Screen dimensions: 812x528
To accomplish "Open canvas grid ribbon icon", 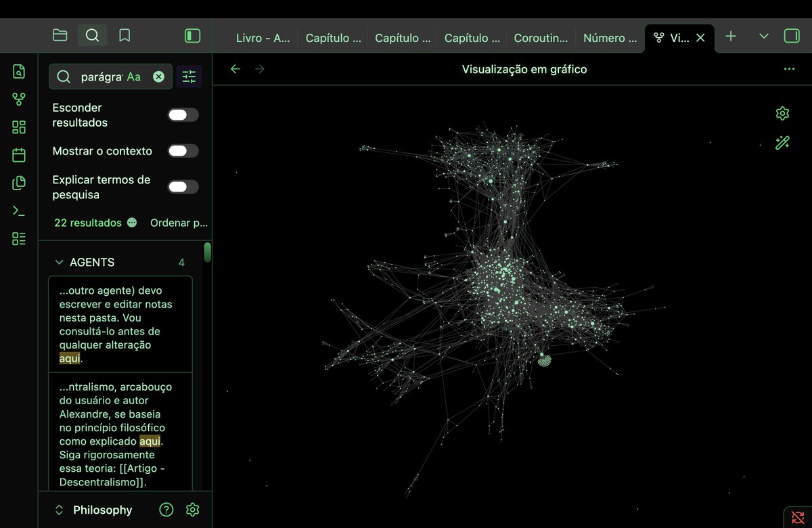I will pos(19,127).
